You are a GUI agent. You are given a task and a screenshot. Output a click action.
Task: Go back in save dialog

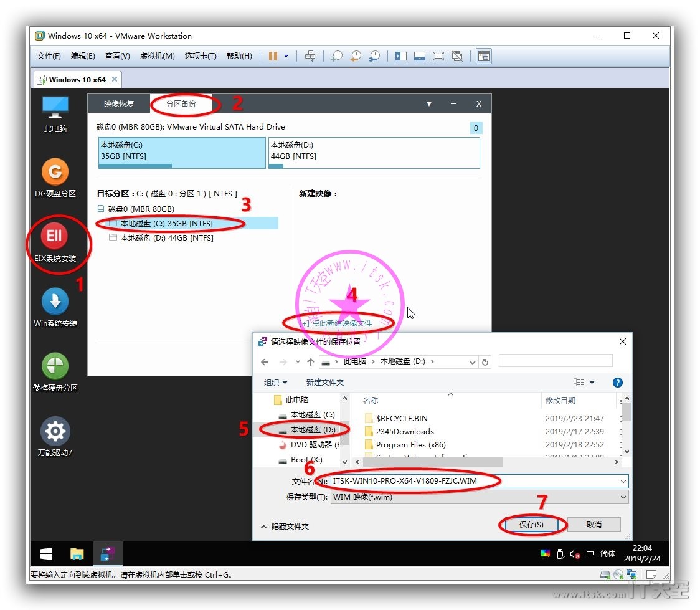pyautogui.click(x=265, y=362)
